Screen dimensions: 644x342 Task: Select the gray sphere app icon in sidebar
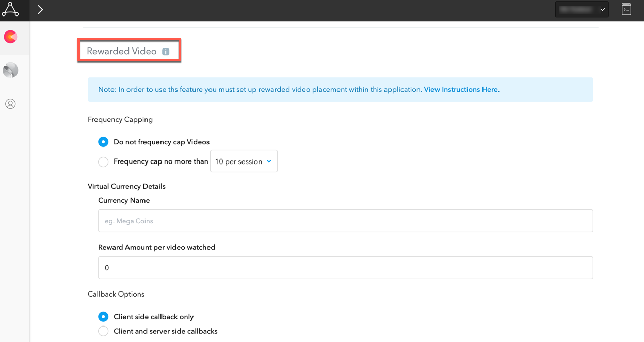point(10,70)
